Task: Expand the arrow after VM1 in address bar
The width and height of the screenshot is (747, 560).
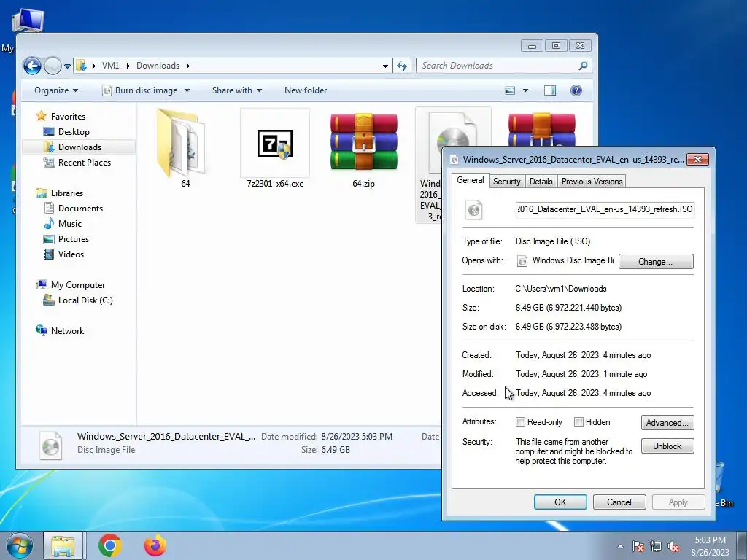Action: 128,66
